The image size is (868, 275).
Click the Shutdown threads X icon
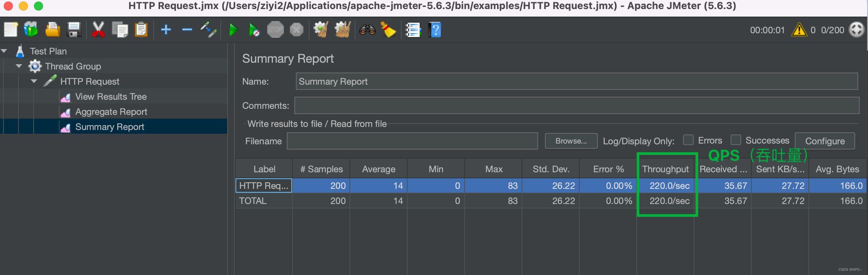click(x=297, y=29)
